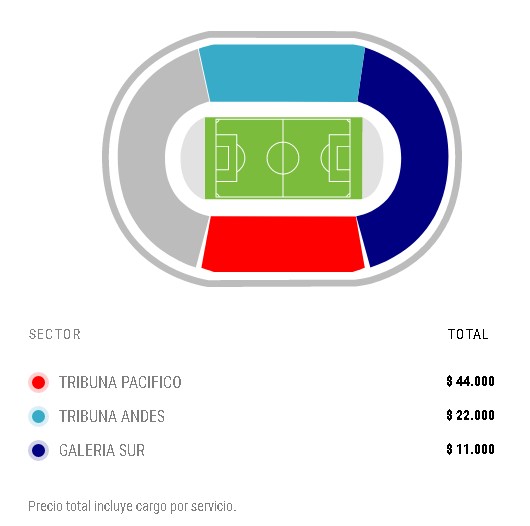This screenshot has height=526, width=530.
Task: Click the $ 22.000 price
Action: (x=470, y=415)
